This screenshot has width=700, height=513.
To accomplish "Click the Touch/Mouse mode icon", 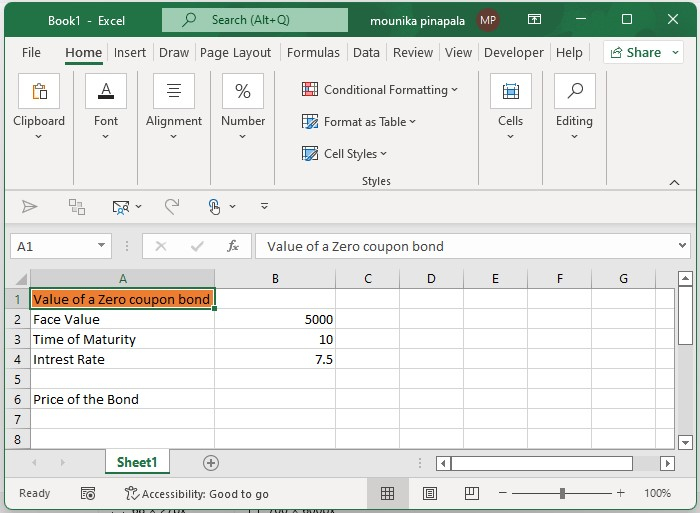I will 214,207.
